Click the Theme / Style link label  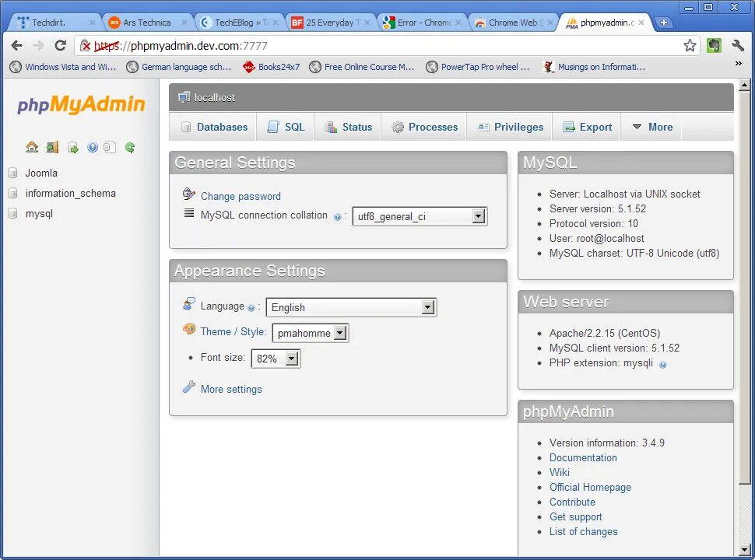click(x=233, y=331)
